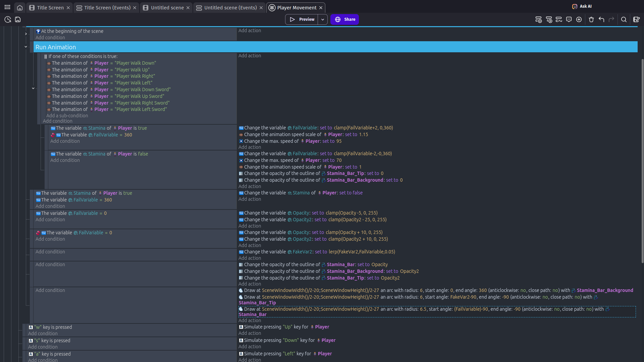Collapse the animation conditions event chevron
This screenshot has width=644, height=362.
[x=33, y=88]
